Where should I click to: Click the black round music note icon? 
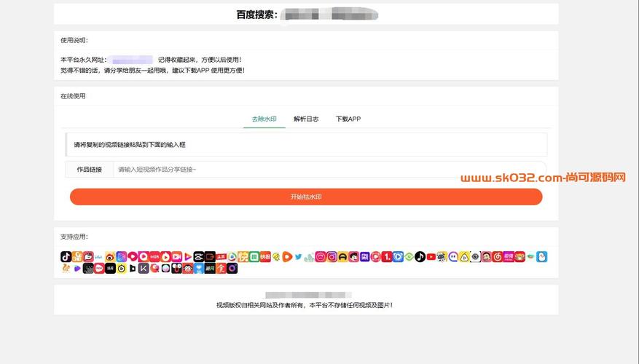click(x=420, y=256)
